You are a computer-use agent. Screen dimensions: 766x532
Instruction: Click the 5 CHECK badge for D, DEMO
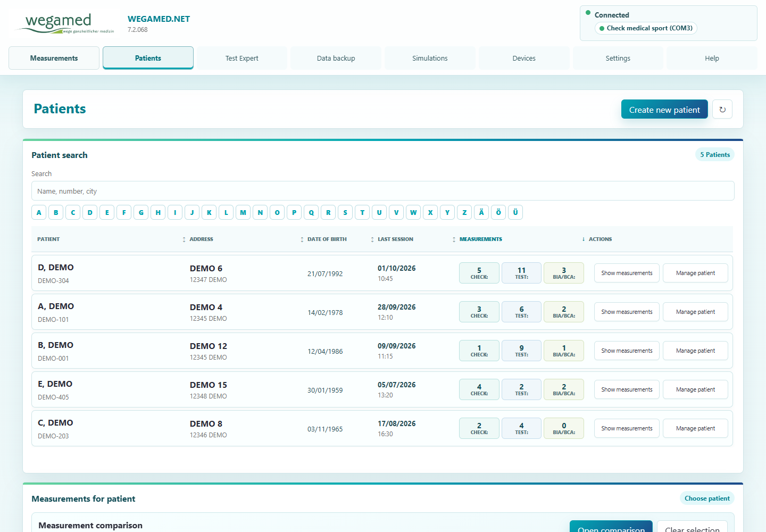coord(479,273)
